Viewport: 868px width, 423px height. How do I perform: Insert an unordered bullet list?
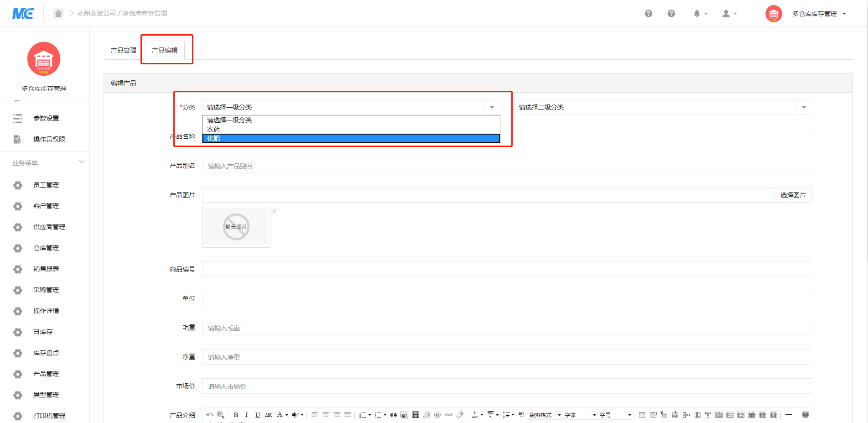[378, 415]
